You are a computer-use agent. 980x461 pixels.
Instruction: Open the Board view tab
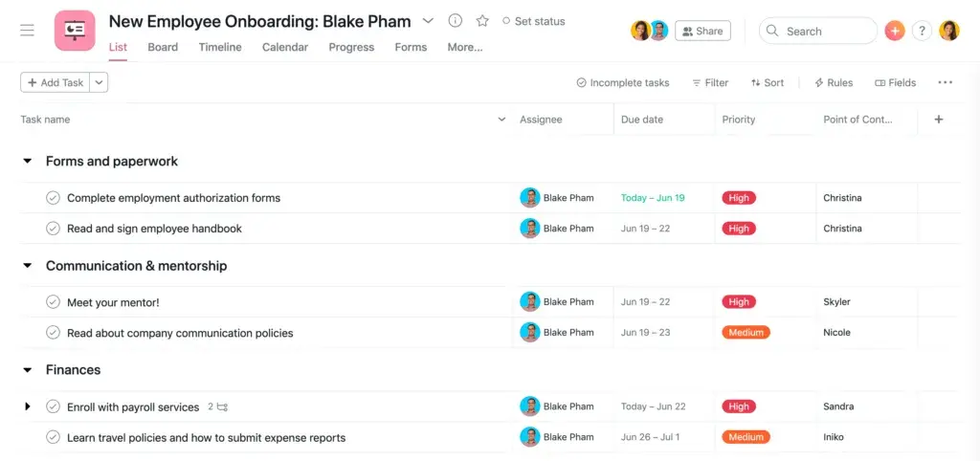pyautogui.click(x=163, y=47)
